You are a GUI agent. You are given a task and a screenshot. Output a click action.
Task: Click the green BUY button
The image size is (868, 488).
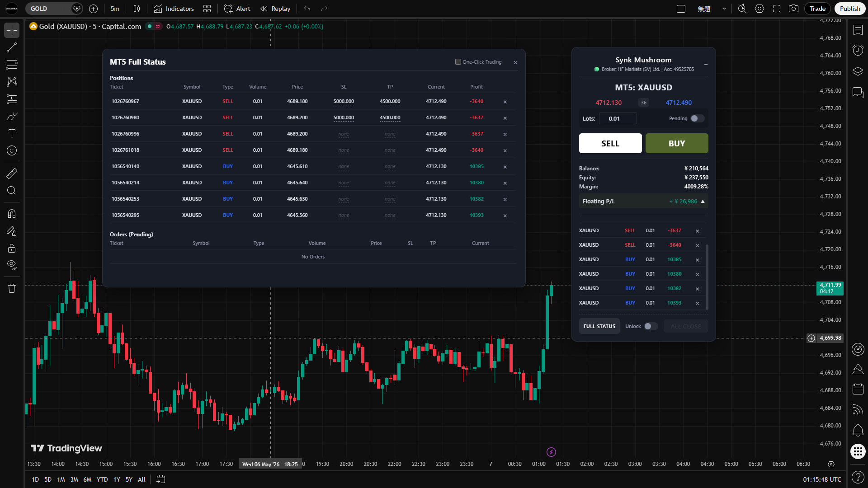[677, 143]
